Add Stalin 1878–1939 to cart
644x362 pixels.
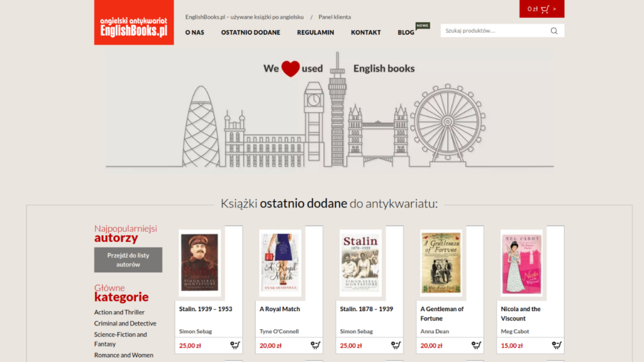pyautogui.click(x=396, y=345)
